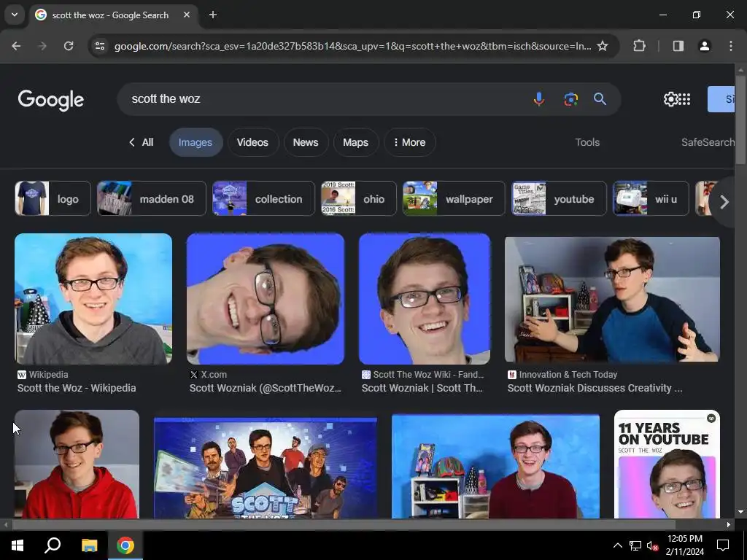The image size is (747, 560).
Task: Switch to the News tab
Action: pyautogui.click(x=306, y=142)
